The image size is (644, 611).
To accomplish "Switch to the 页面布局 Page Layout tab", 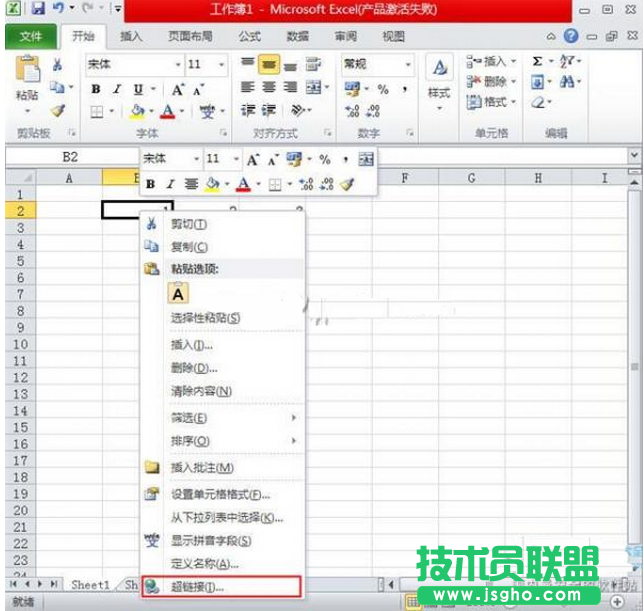I will point(191,37).
